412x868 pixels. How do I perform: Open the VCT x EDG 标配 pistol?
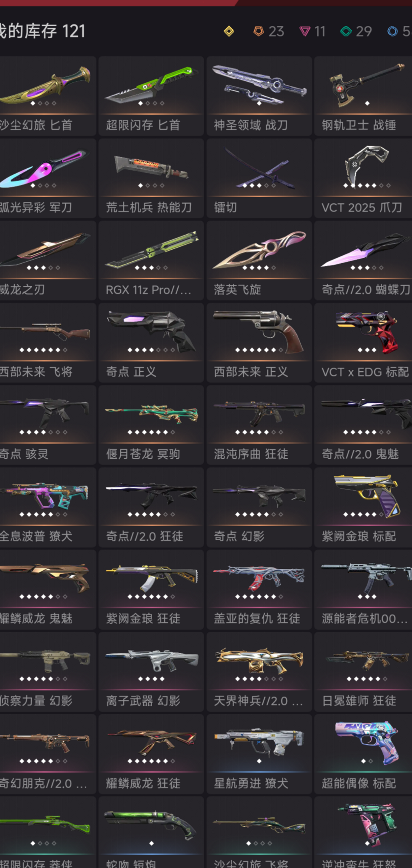pyautogui.click(x=363, y=343)
